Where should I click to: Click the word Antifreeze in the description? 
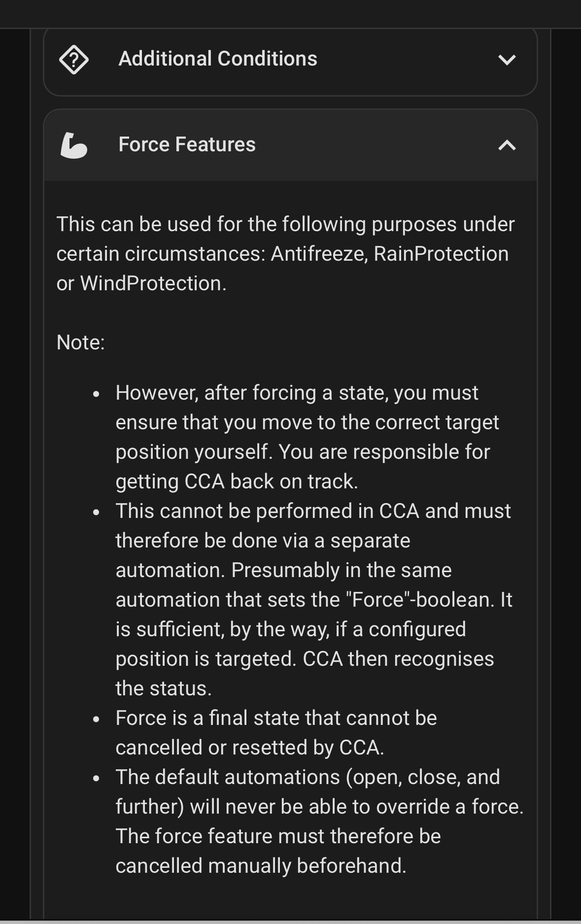pyautogui.click(x=318, y=254)
